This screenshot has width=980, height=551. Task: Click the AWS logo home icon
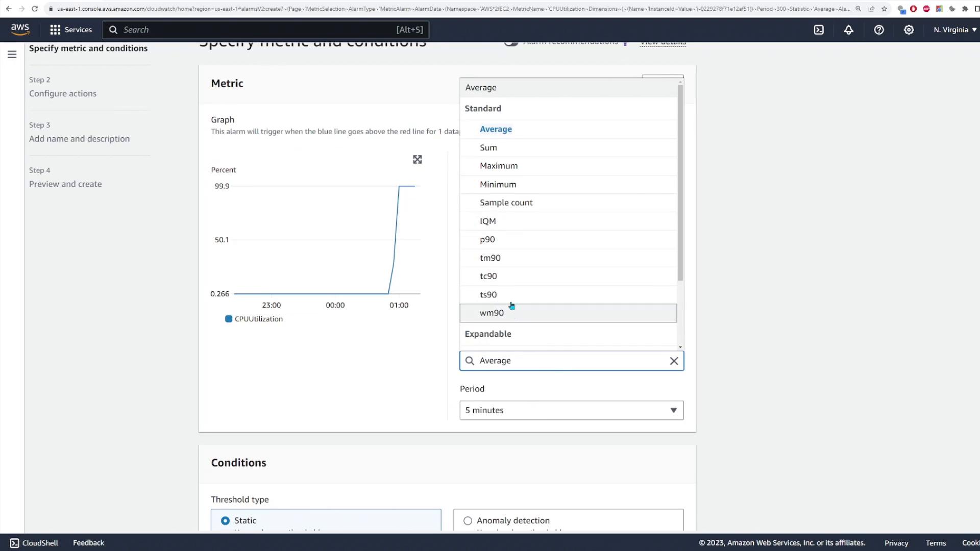pyautogui.click(x=20, y=30)
